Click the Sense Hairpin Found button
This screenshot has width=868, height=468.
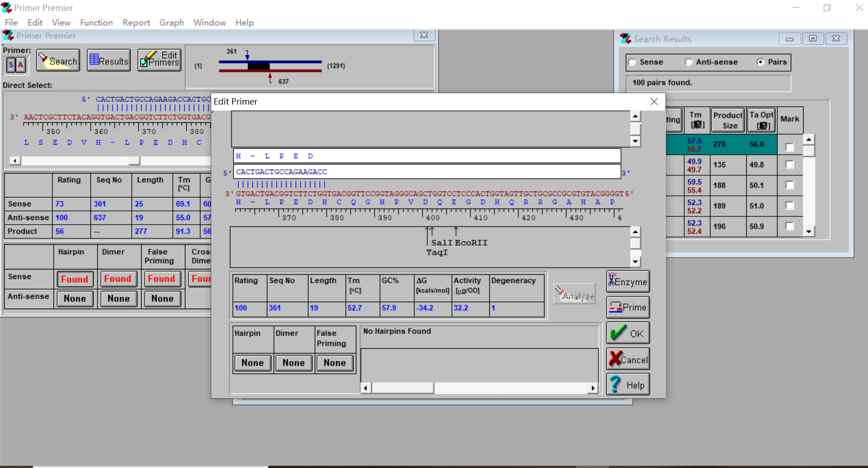coord(75,279)
